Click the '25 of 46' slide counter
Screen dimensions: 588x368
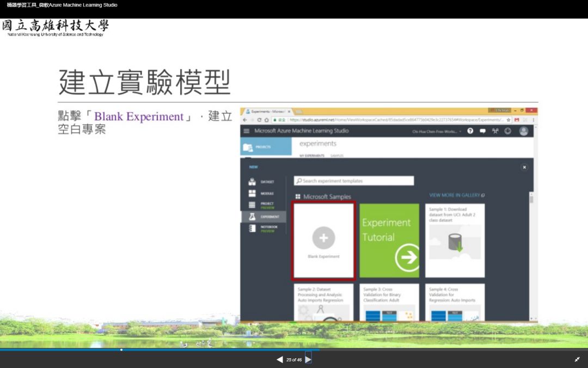pos(293,360)
